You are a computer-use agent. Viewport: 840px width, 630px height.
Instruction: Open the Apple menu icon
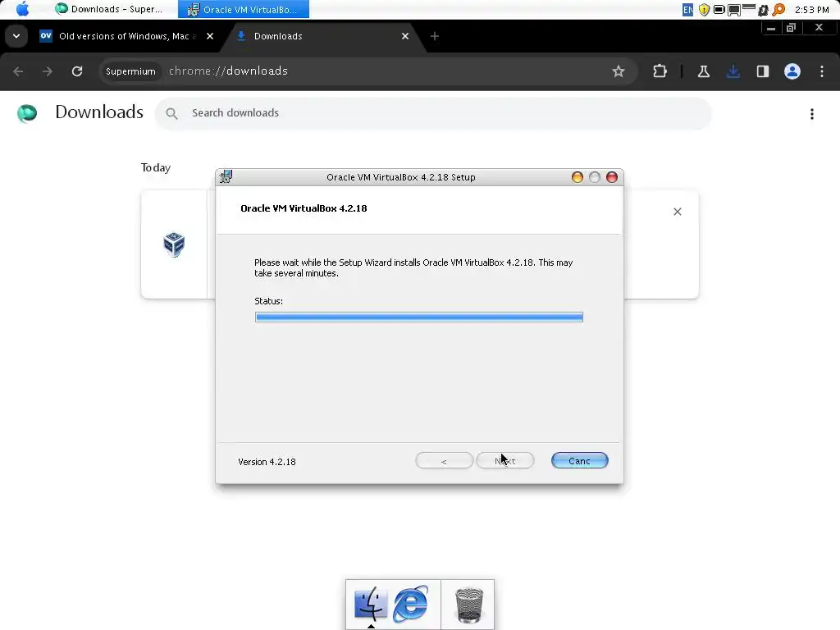click(22, 9)
